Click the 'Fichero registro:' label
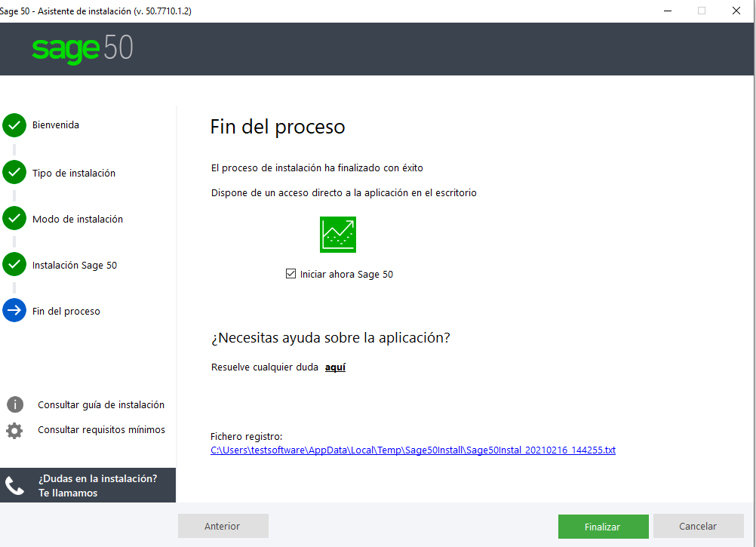Image resolution: width=756 pixels, height=547 pixels. (247, 437)
